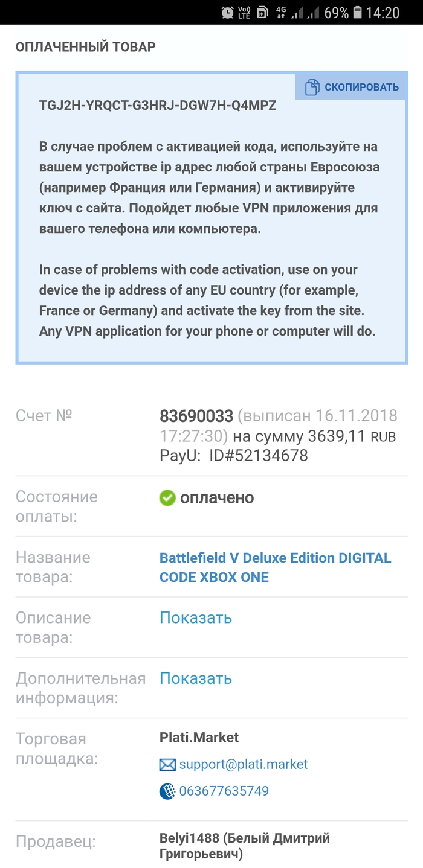Tap the VoLTE indicator in status bar
423x868 pixels.
pyautogui.click(x=244, y=13)
